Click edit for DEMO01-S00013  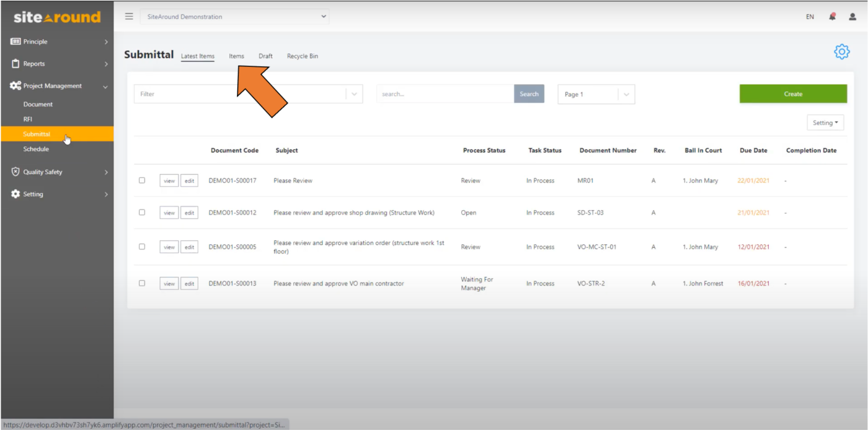tap(189, 284)
